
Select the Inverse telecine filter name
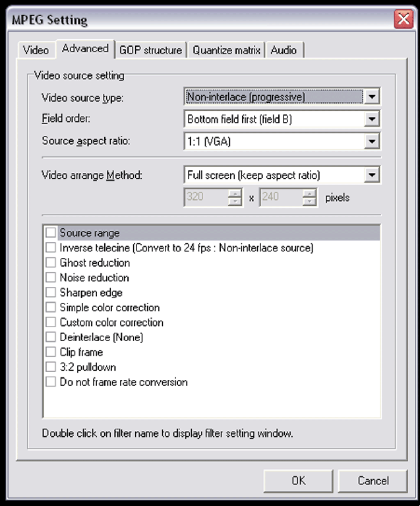[x=187, y=248]
